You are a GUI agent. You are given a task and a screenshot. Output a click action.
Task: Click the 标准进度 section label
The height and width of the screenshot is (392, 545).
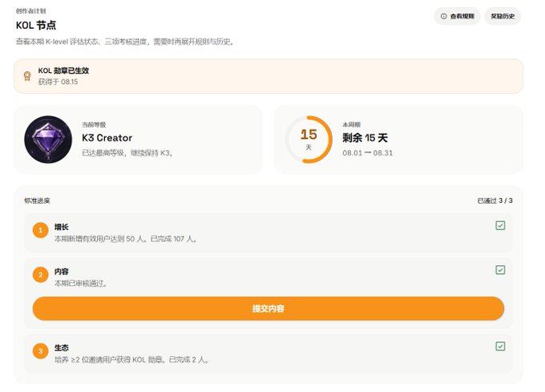37,200
